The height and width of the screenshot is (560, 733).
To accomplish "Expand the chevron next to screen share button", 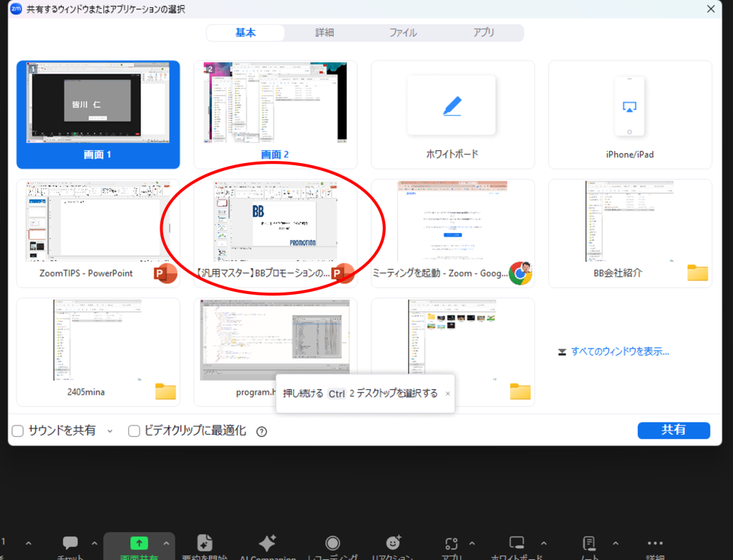I will point(166,543).
